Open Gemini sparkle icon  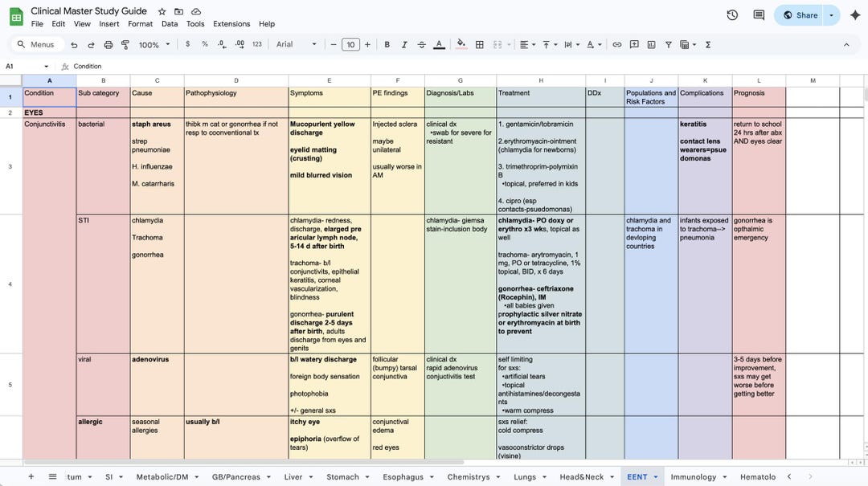click(x=855, y=15)
